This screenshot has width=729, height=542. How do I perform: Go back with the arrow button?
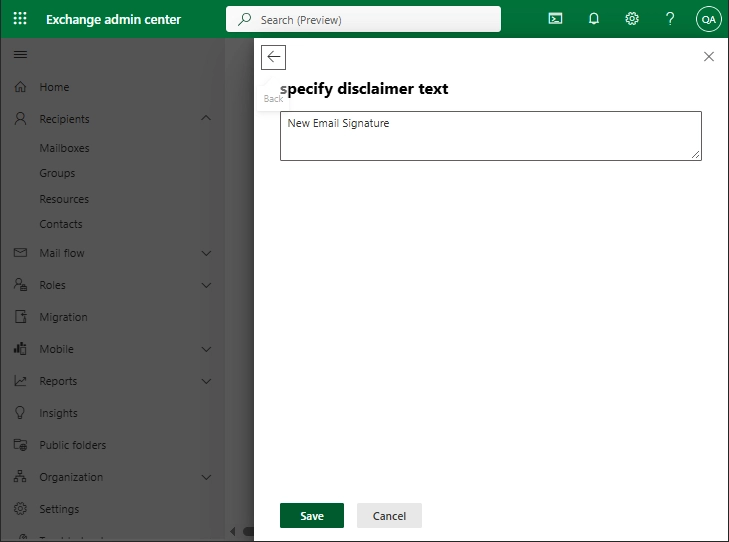273,57
